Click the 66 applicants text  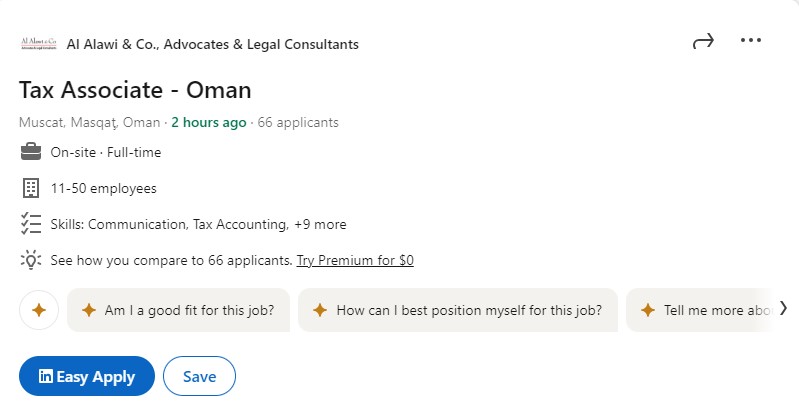coord(298,122)
